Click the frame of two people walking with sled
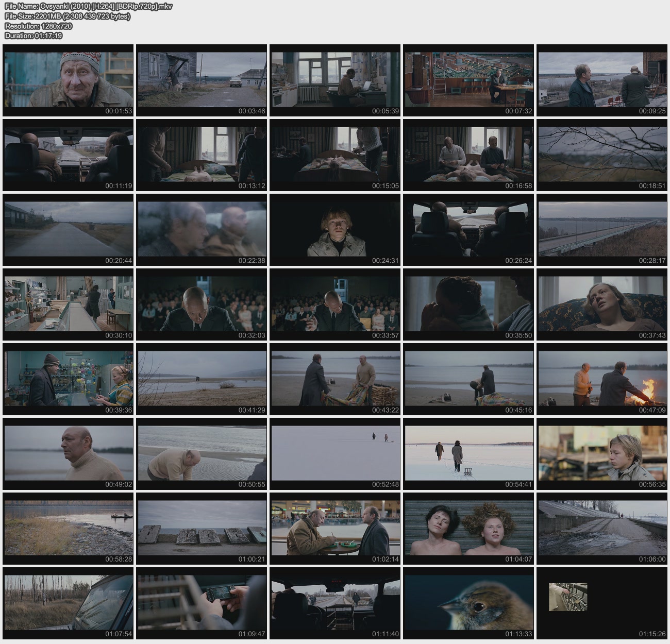Screen dimensions: 670x644 pyautogui.click(x=468, y=453)
